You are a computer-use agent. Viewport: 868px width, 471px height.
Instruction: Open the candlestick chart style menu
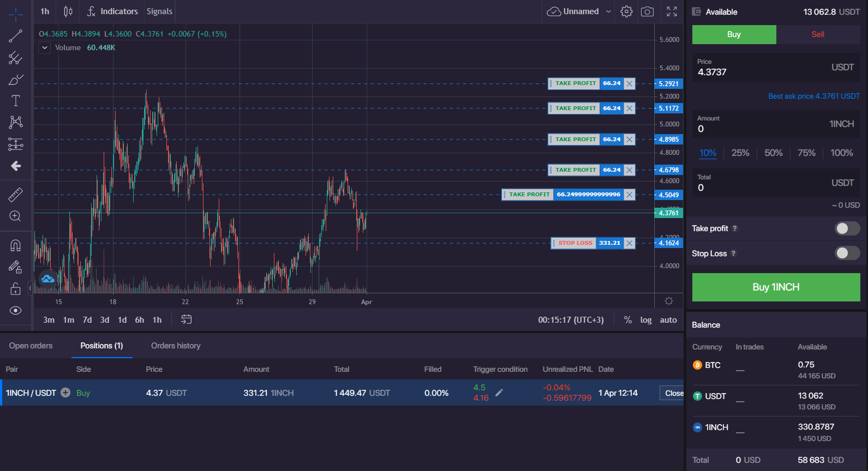pos(68,11)
